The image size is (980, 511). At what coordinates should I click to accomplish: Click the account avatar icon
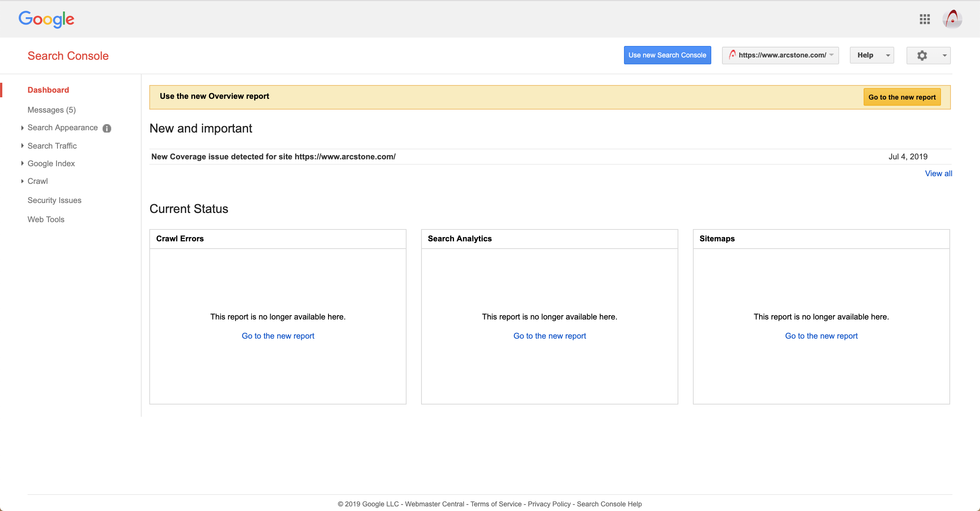tap(952, 19)
